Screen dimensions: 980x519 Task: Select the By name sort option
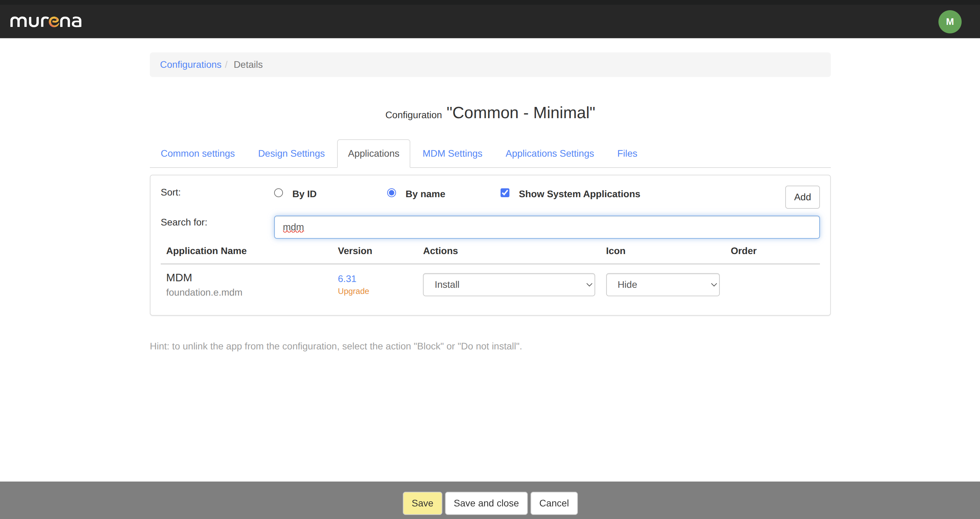[392, 193]
